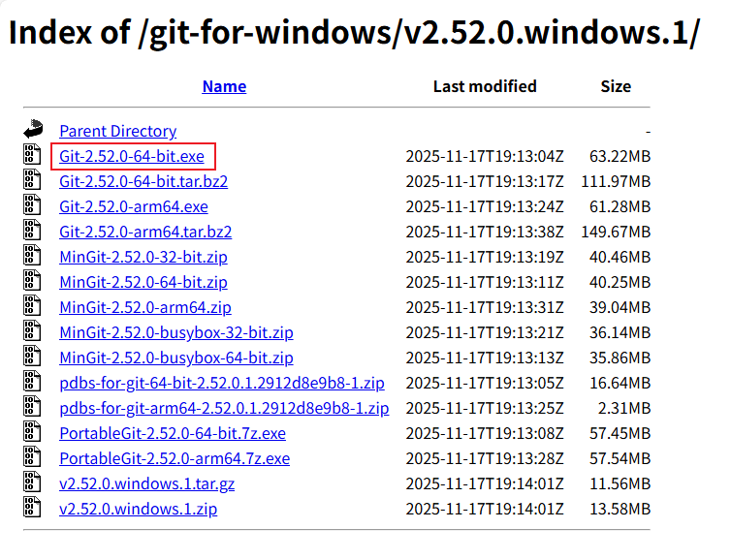Screen dimensions: 731x560
Task: Click the file icon next to PortableGit-2.52.0-64-bit.7z.exe
Action: (x=34, y=432)
